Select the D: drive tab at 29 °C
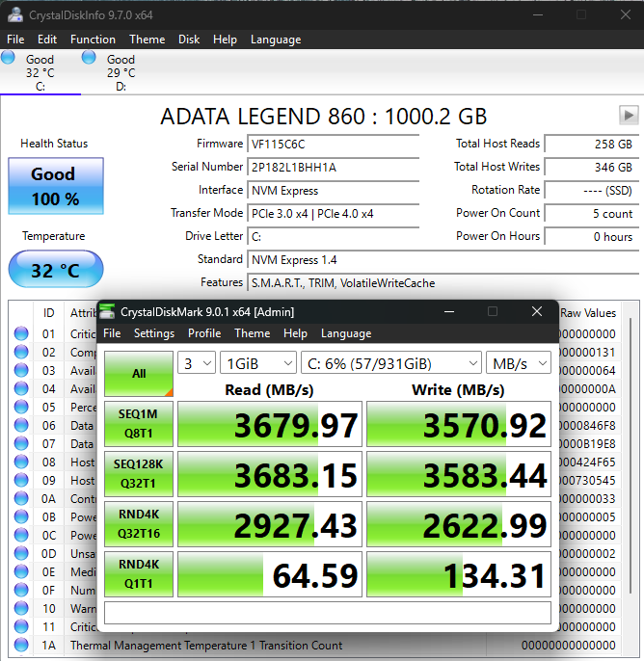644x661 pixels. pyautogui.click(x=121, y=72)
